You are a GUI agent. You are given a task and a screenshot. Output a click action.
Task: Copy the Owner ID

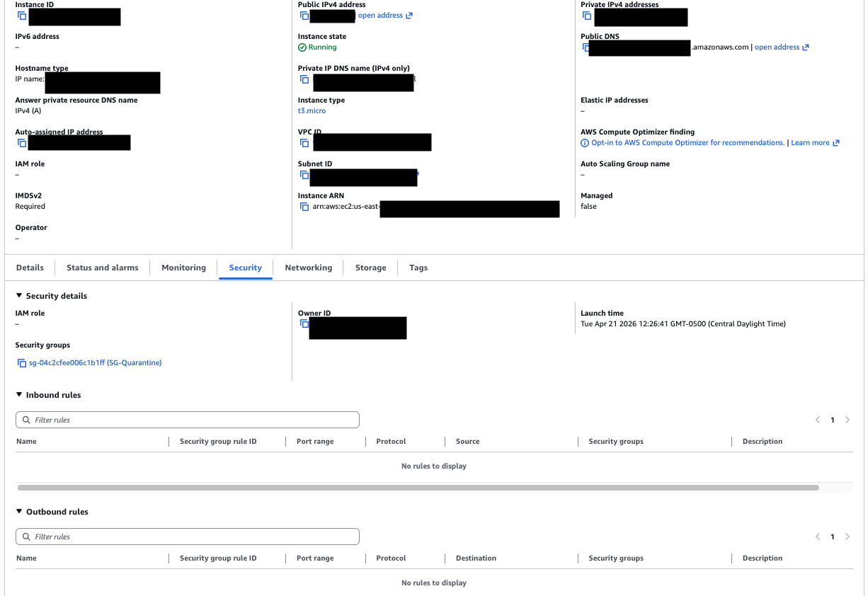[x=304, y=323]
